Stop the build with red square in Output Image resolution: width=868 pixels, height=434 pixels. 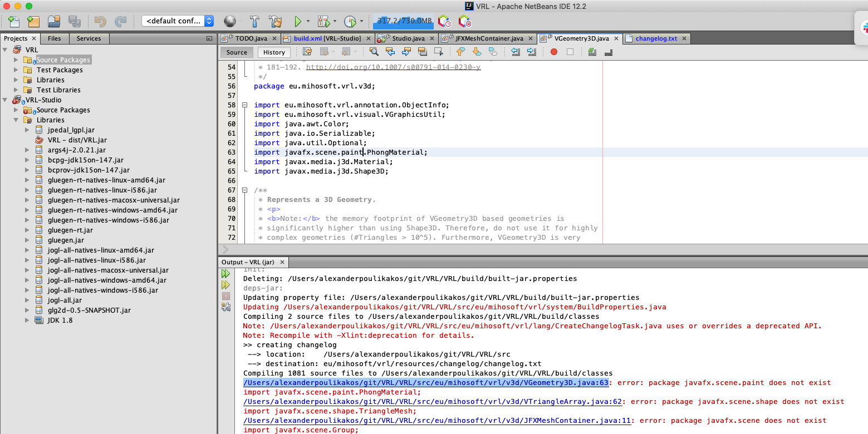(225, 296)
